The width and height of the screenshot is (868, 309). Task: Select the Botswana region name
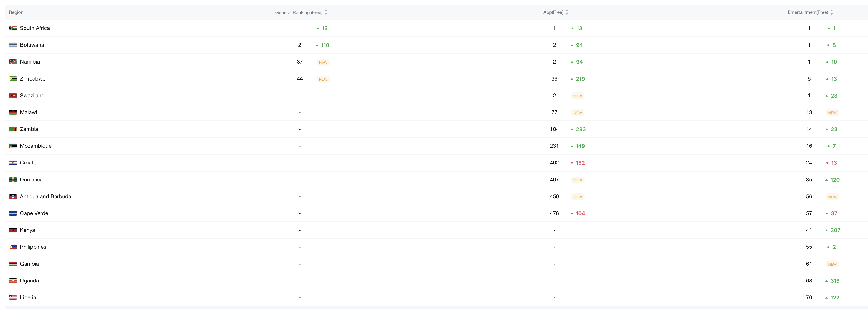coord(32,45)
